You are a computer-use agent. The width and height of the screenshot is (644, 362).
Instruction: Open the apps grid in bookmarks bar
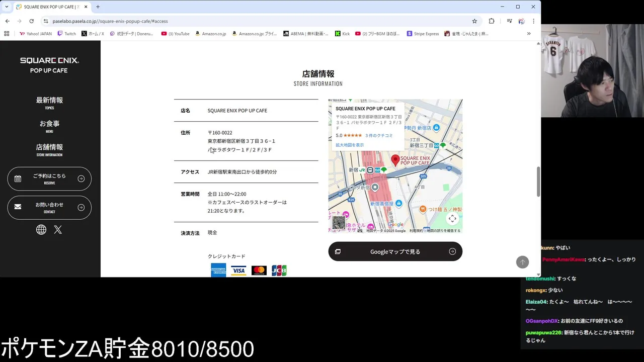(7, 34)
